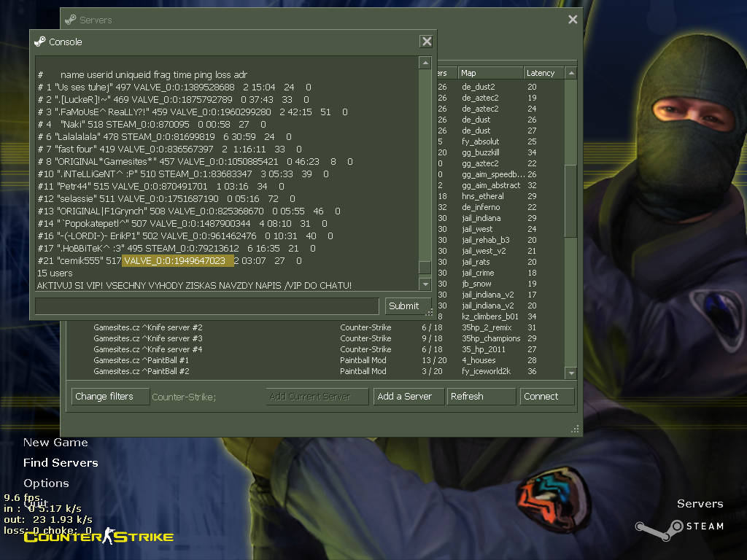Select the fy_absolut map row
747x560 pixels.
click(500, 142)
